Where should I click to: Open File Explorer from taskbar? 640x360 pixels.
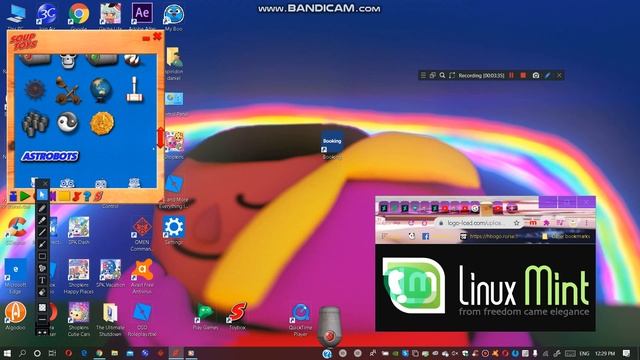point(115,353)
